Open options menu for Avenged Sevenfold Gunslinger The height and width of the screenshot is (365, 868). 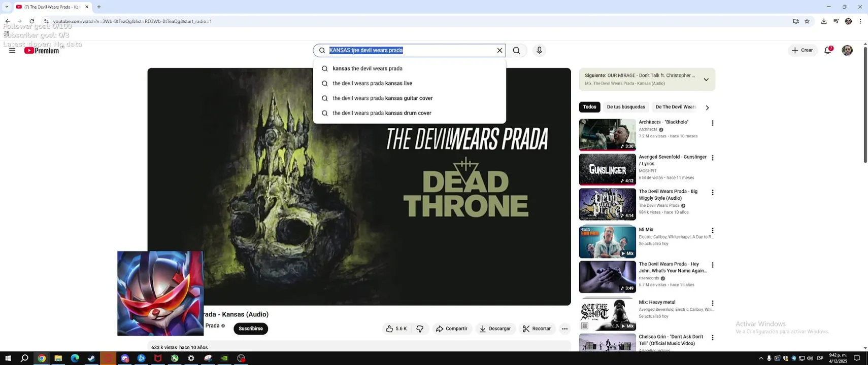[712, 158]
